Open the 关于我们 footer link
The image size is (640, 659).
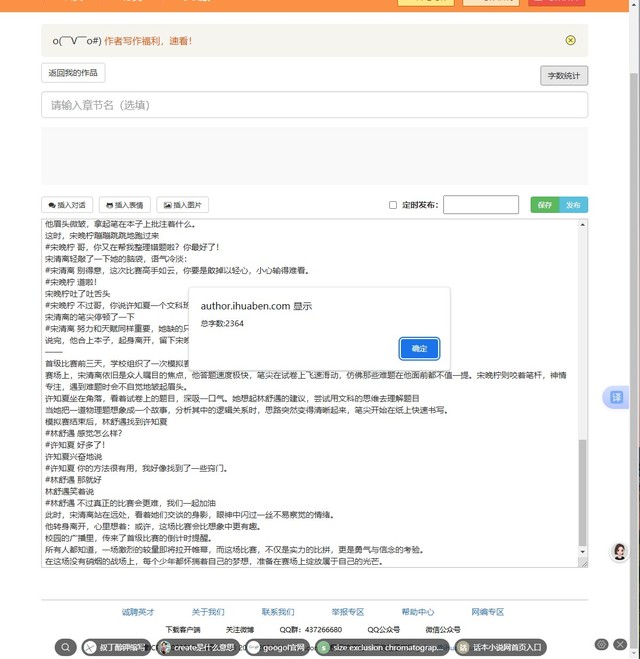click(208, 612)
